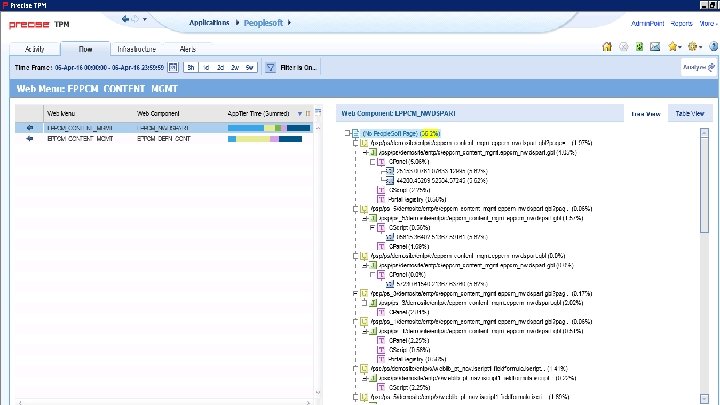This screenshot has width=720, height=405.
Task: Select the No PeopleSoft Page tree item
Action: pos(401,133)
